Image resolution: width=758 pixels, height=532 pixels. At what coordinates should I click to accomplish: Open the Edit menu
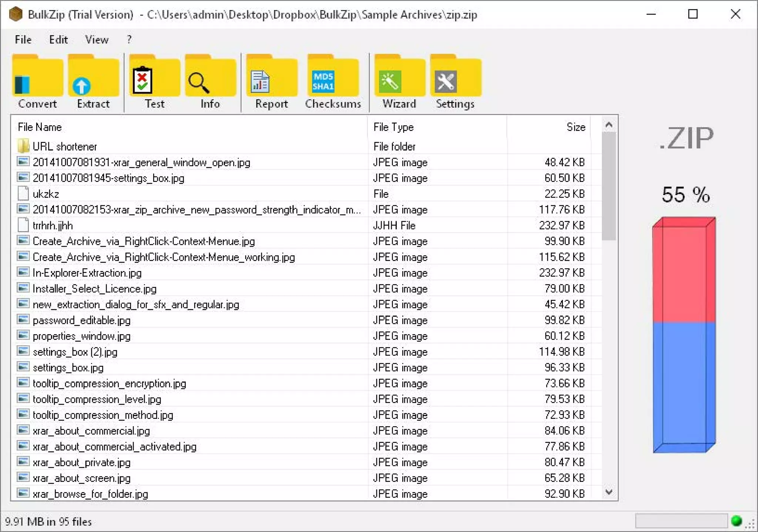click(x=58, y=40)
